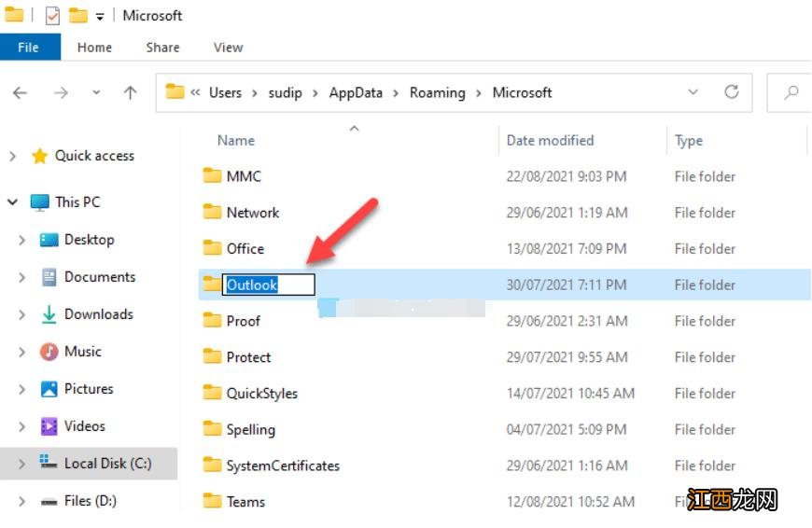The width and height of the screenshot is (812, 528).
Task: Select the SystemCertificates folder icon
Action: pos(212,465)
